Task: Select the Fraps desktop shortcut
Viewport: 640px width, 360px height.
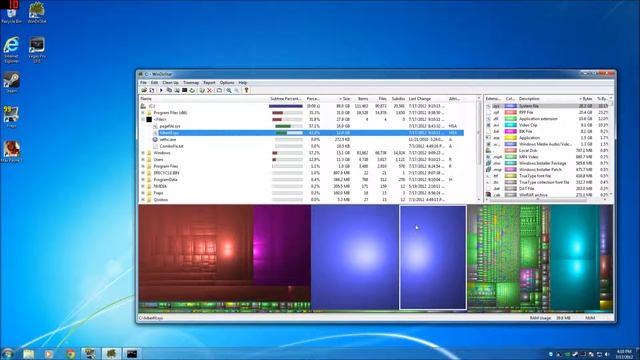Action: [11, 117]
